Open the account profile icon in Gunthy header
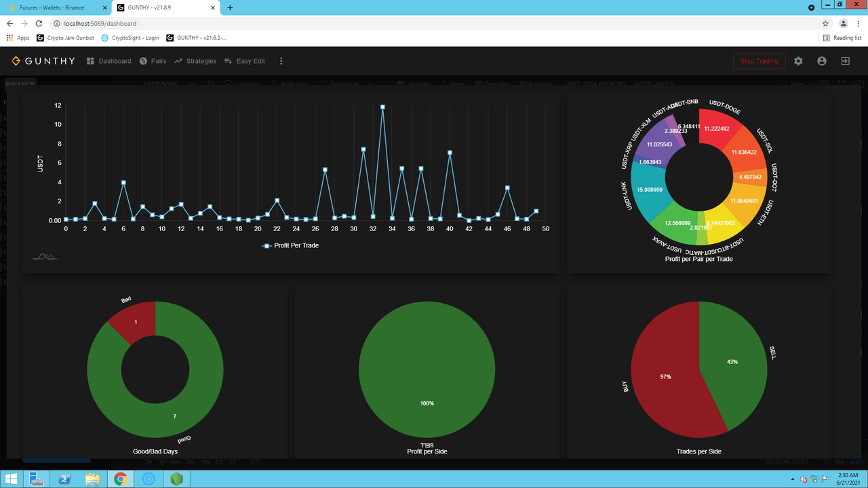The height and width of the screenshot is (488, 868). click(x=822, y=61)
